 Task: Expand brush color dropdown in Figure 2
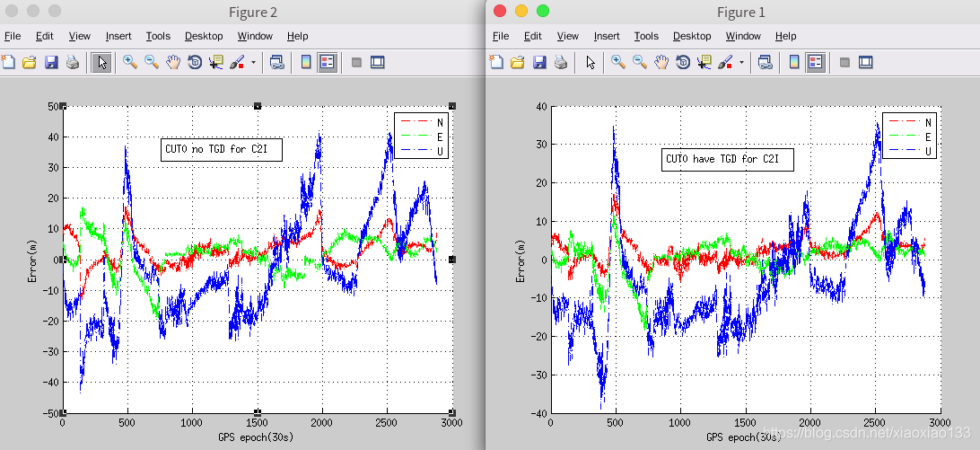(253, 63)
